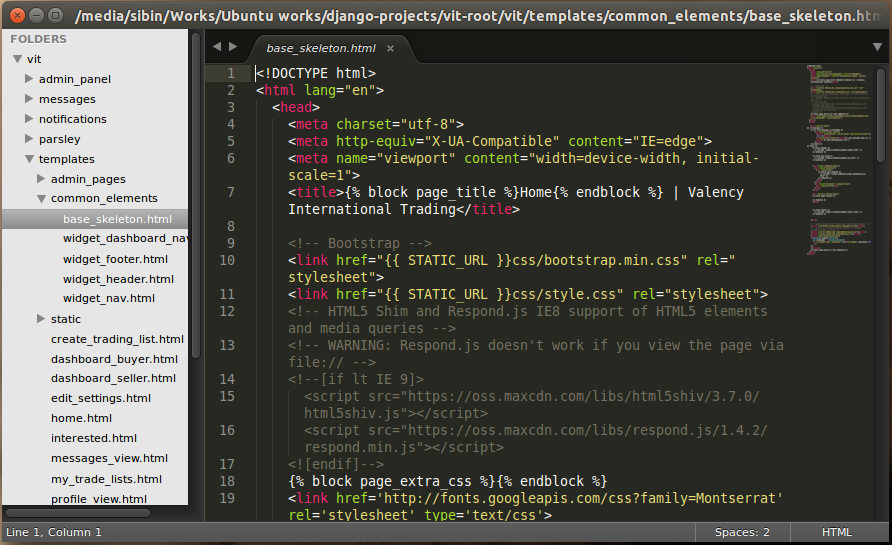The image size is (892, 545).
Task: Open messages_view.html file
Action: tap(109, 458)
